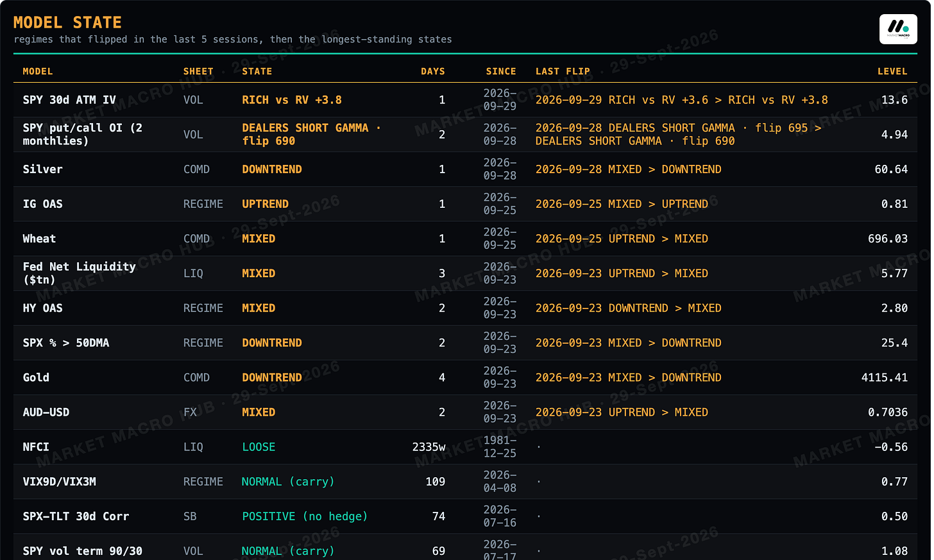934x560 pixels.
Task: Select the STATE column header
Action: point(257,71)
